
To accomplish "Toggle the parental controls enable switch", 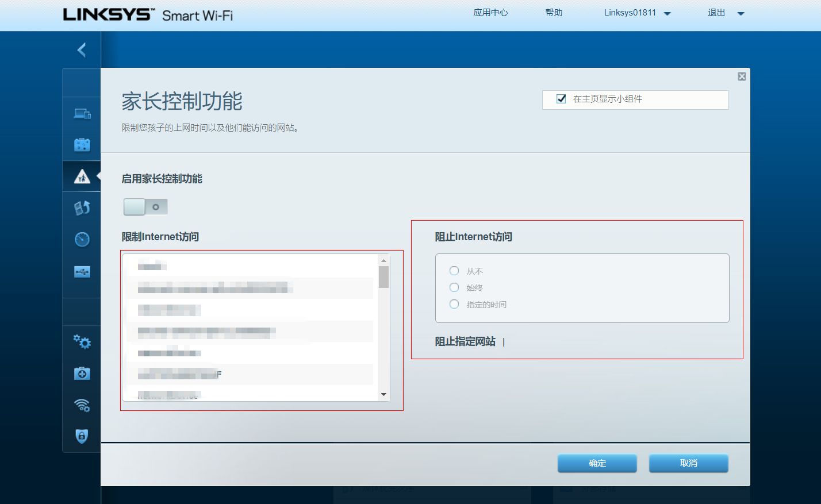I will click(145, 207).
